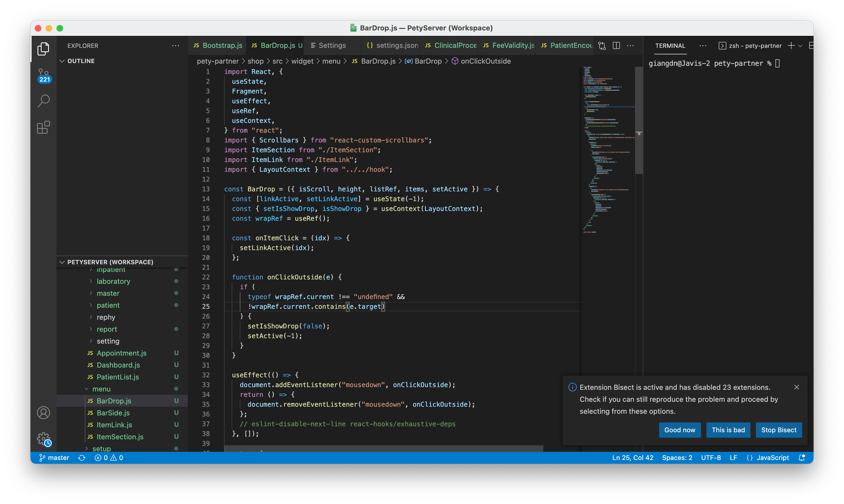Image resolution: width=844 pixels, height=504 pixels.
Task: Open the Extensions view
Action: [44, 127]
